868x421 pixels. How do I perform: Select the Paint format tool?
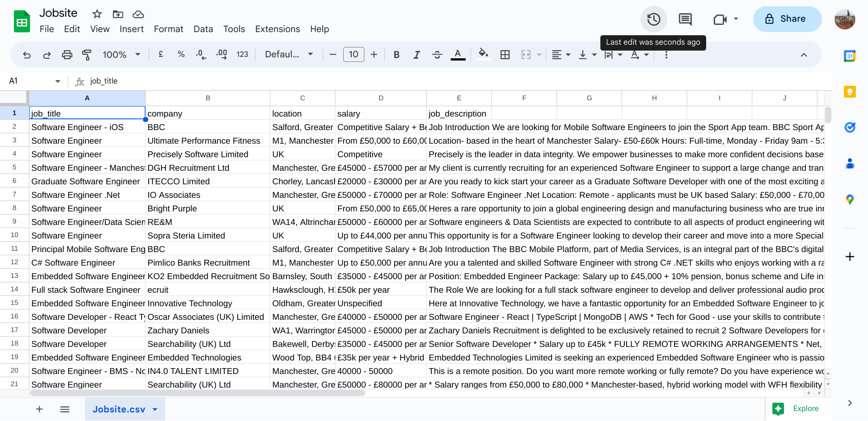(87, 55)
